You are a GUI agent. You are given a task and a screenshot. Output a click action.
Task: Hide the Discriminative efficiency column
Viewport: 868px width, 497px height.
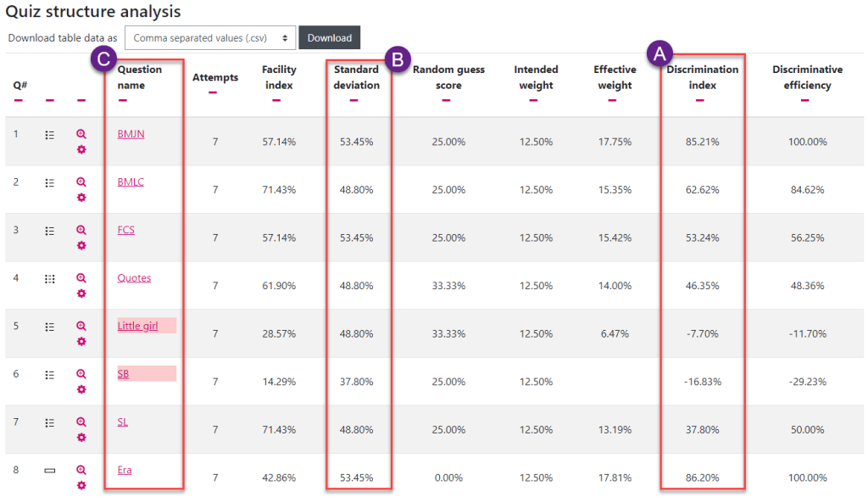(x=805, y=100)
